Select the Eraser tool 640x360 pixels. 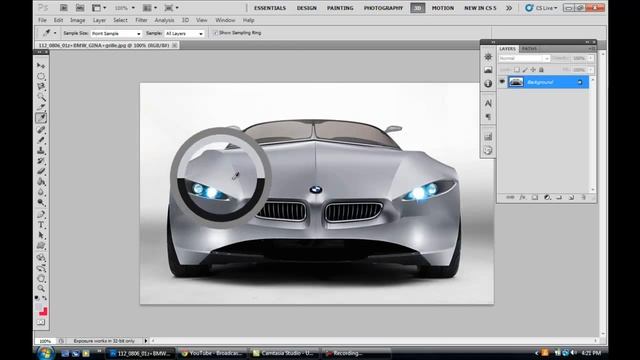click(41, 171)
